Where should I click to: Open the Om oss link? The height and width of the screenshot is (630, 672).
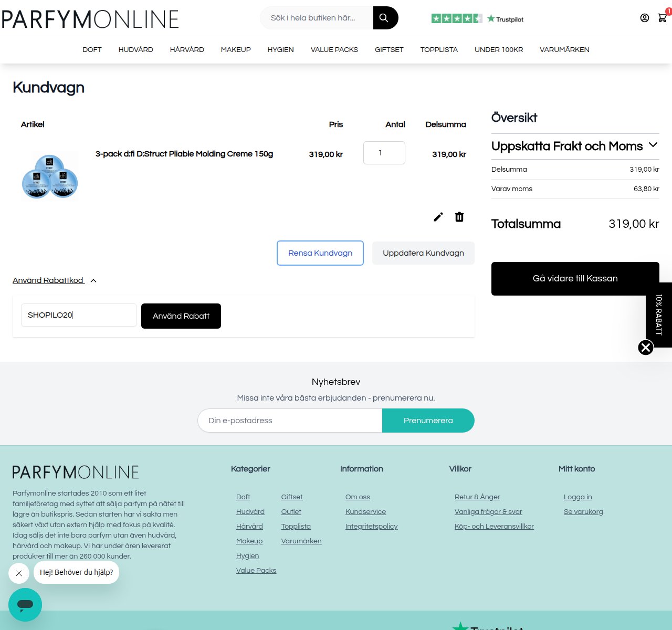coord(358,497)
